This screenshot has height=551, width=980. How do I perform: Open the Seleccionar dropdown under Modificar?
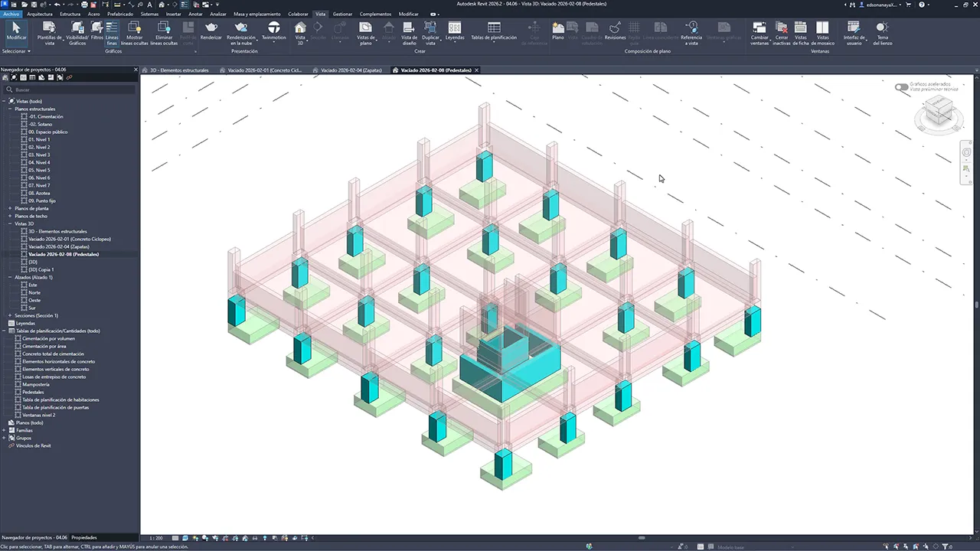coord(16,51)
